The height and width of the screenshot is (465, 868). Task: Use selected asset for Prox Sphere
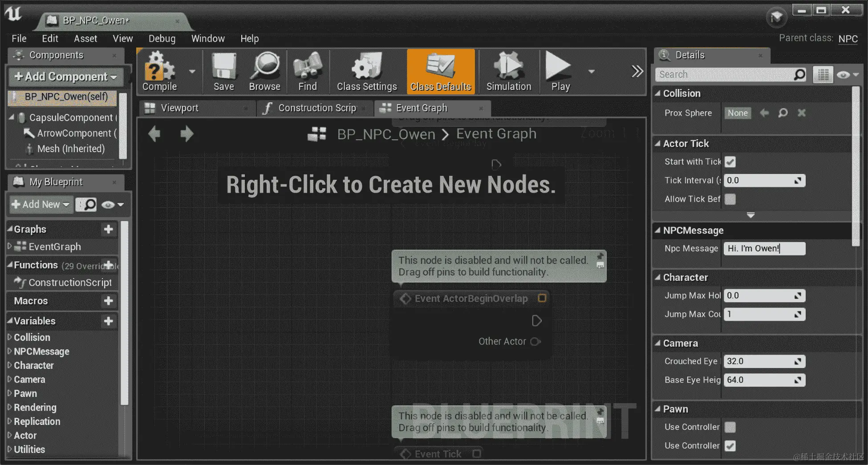coord(764,113)
